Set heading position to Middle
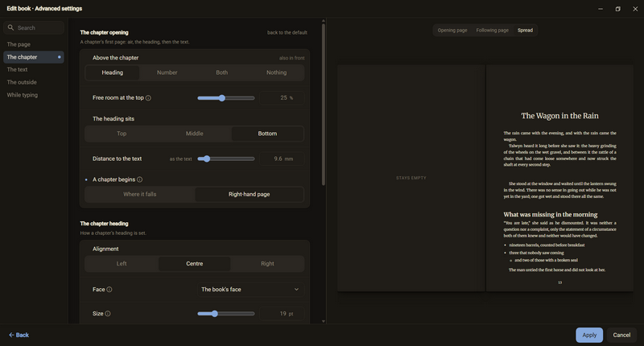The width and height of the screenshot is (644, 346). point(194,134)
